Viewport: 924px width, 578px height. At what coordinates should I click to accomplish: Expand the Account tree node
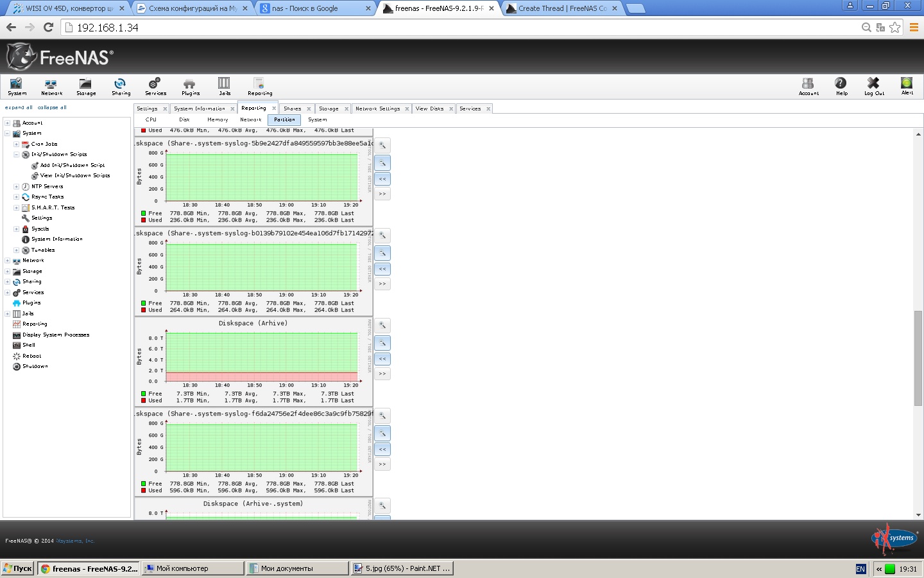point(7,123)
